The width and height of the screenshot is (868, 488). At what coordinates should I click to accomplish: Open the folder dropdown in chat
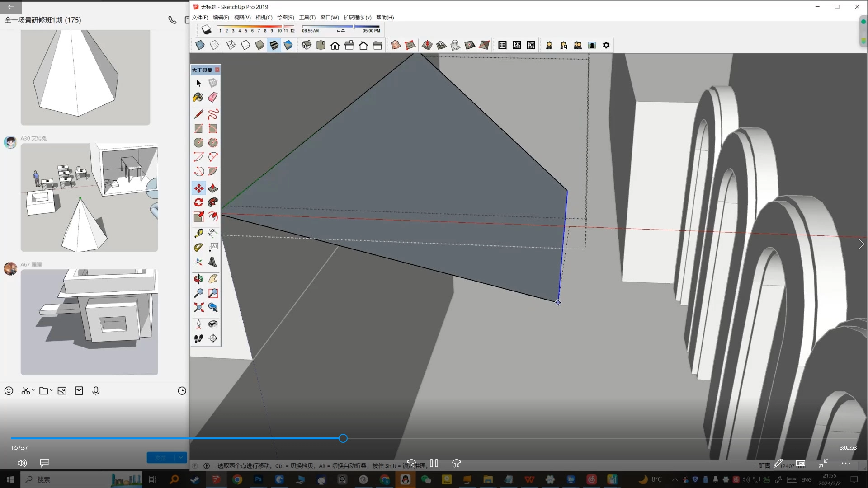(51, 390)
